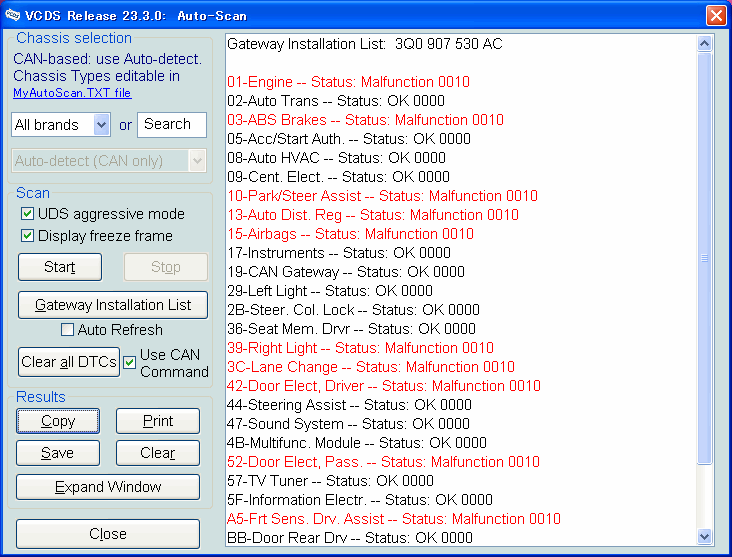
Task: Click the Stop button
Action: coord(166,267)
